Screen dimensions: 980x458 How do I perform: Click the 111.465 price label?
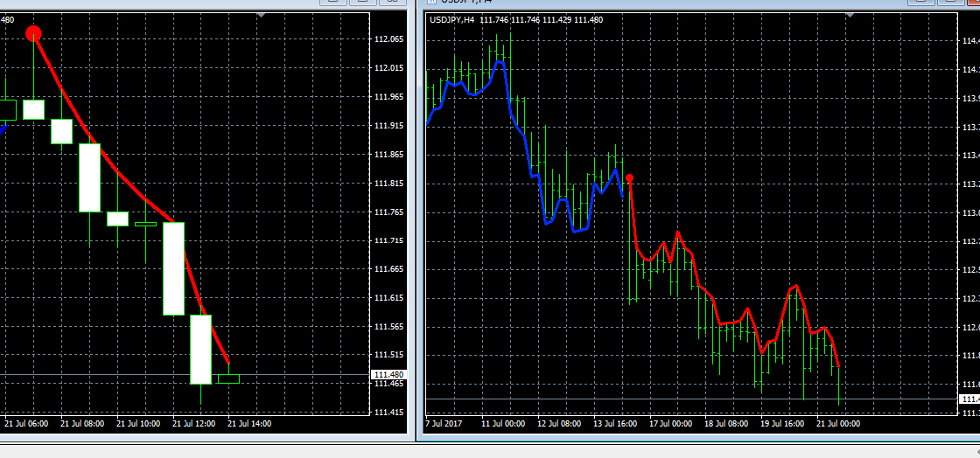[x=388, y=384]
